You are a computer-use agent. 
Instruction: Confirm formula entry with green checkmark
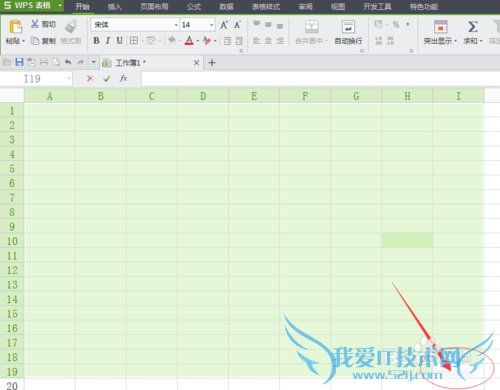107,79
